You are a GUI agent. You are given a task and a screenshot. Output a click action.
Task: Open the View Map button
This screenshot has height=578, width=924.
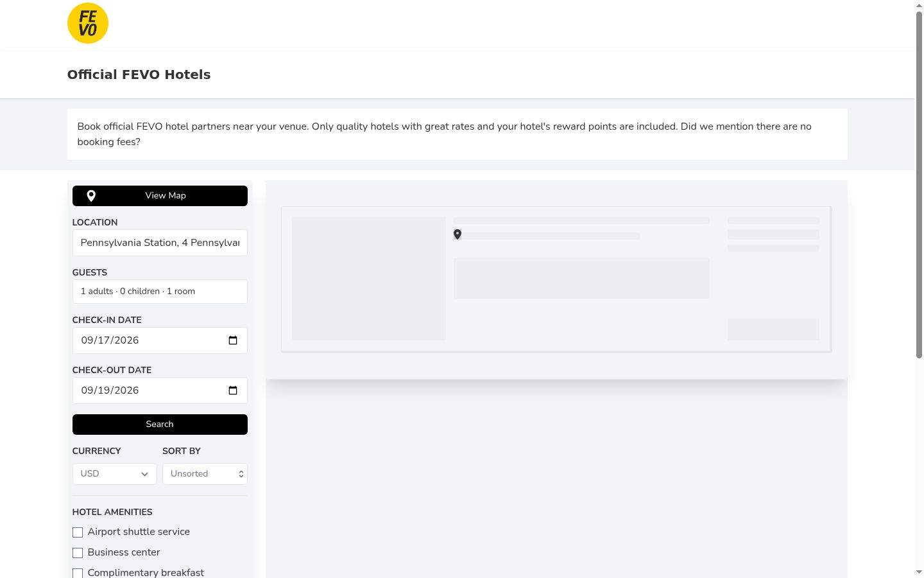[160, 196]
